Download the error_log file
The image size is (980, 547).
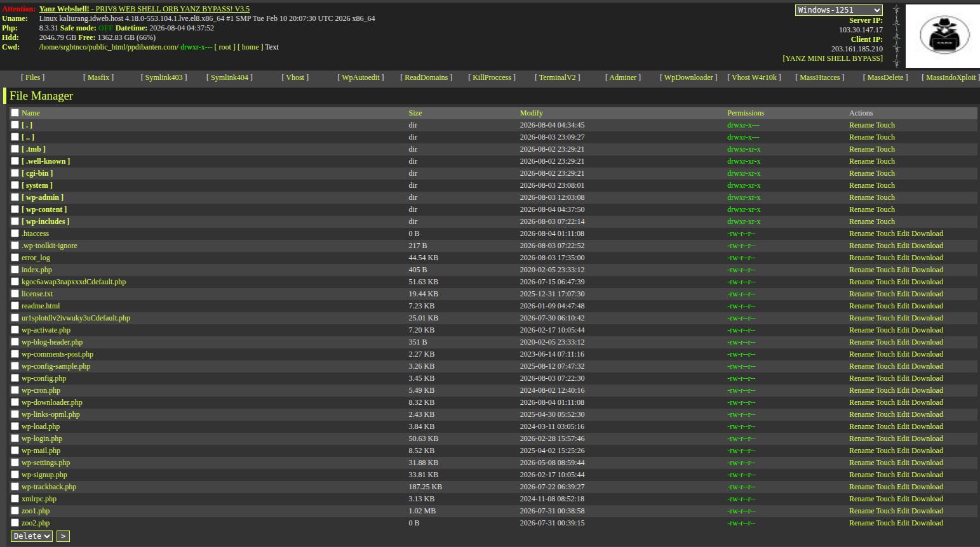(927, 258)
